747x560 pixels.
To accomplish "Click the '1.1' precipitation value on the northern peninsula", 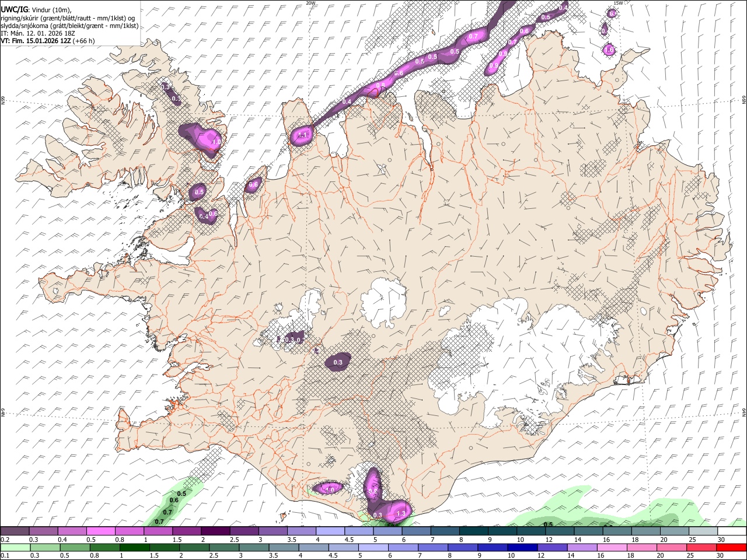I will [302, 135].
